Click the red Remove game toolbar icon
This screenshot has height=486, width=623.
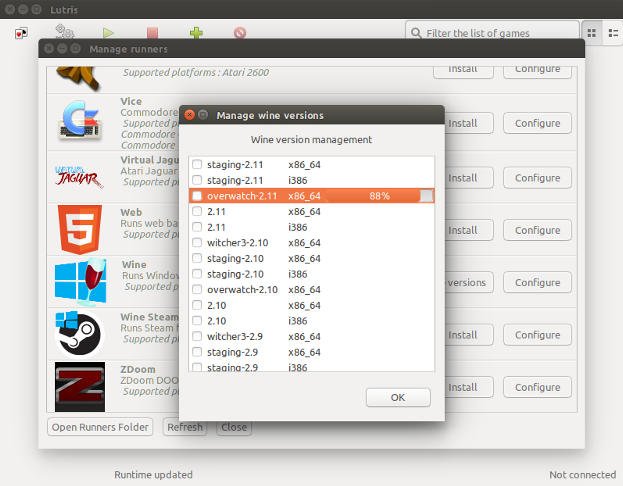tap(240, 33)
